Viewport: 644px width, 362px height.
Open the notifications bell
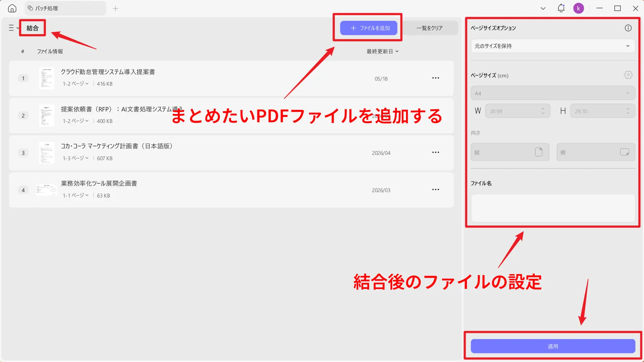pos(561,8)
